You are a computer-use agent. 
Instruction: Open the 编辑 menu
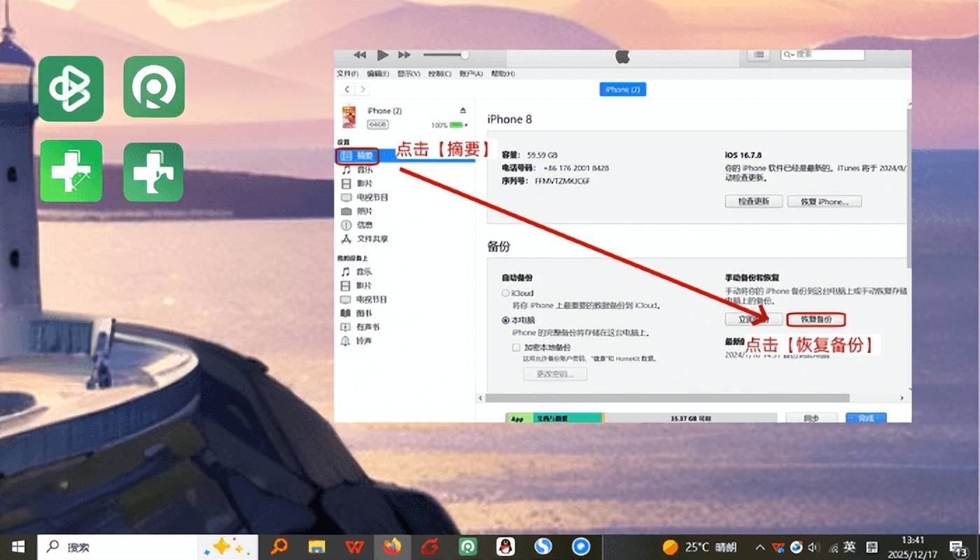[377, 73]
